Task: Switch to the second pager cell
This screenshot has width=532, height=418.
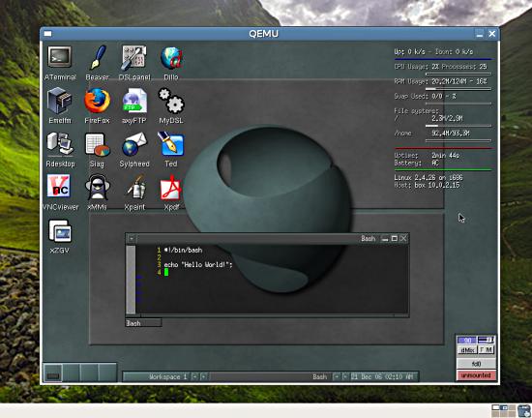Action: point(72,373)
